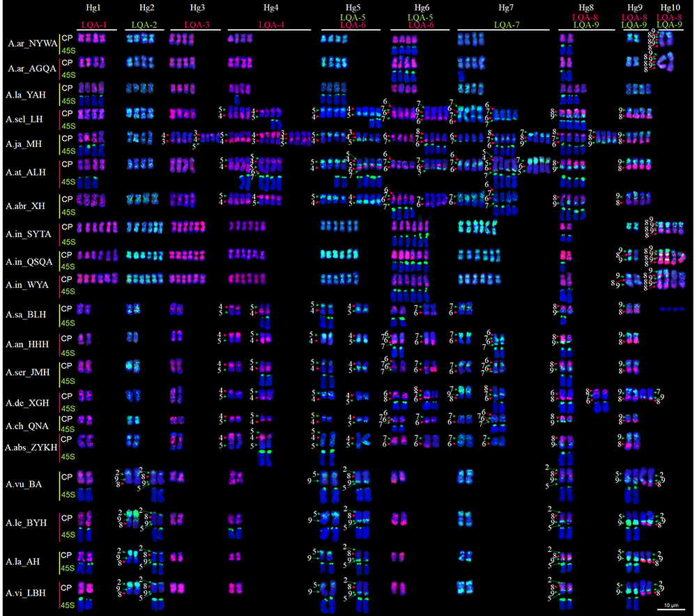697x616 pixels.
Task: Select the Hg4 column header
Action: point(270,8)
